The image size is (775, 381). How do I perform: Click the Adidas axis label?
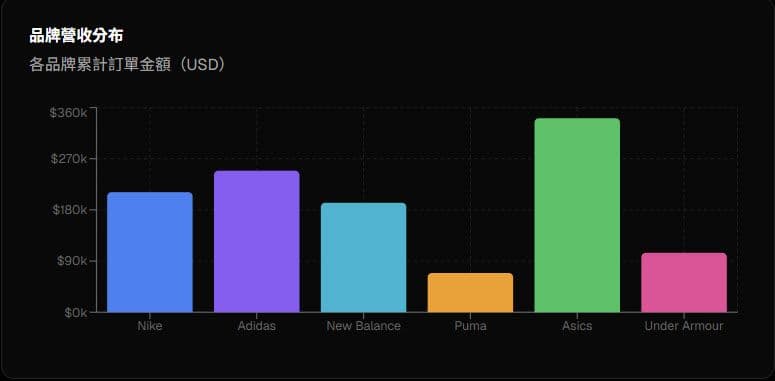tap(257, 326)
